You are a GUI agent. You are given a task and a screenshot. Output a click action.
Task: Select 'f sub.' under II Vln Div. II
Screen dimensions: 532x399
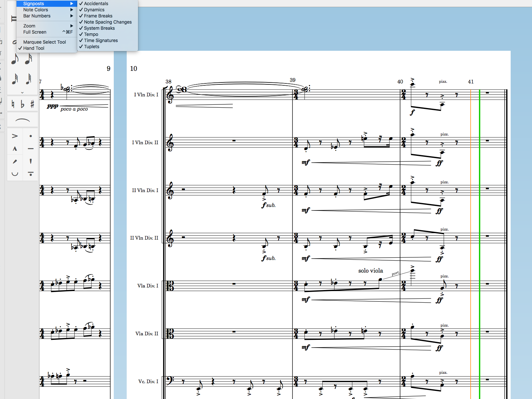point(269,258)
